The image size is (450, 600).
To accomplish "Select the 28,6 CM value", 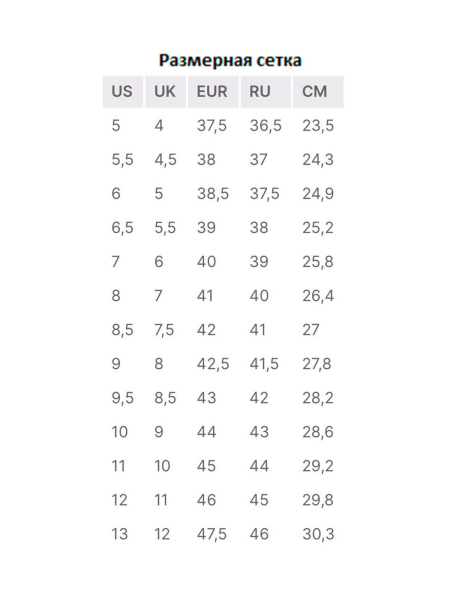I will 318,432.
